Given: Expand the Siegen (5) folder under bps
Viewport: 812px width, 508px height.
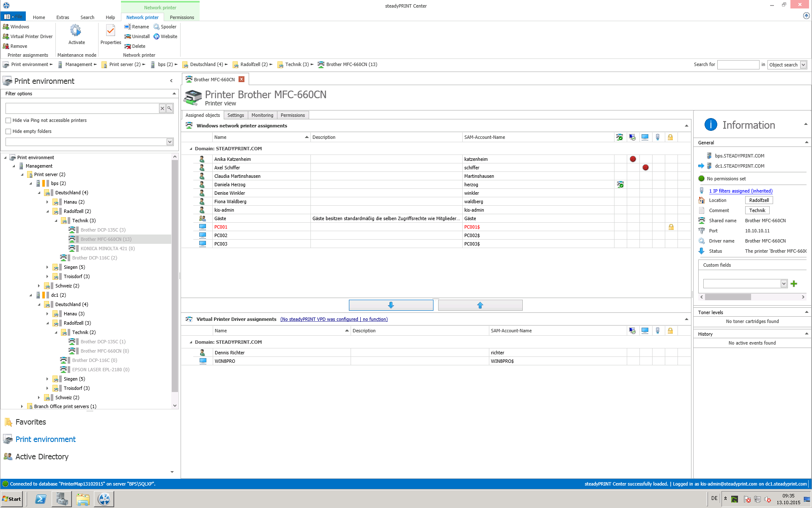Looking at the screenshot, I should pyautogui.click(x=47, y=268).
